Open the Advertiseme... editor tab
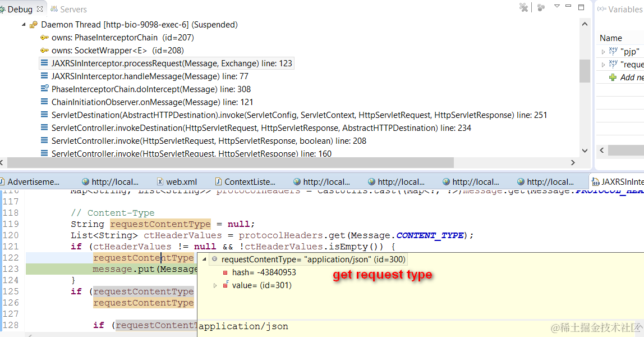 (x=30, y=181)
